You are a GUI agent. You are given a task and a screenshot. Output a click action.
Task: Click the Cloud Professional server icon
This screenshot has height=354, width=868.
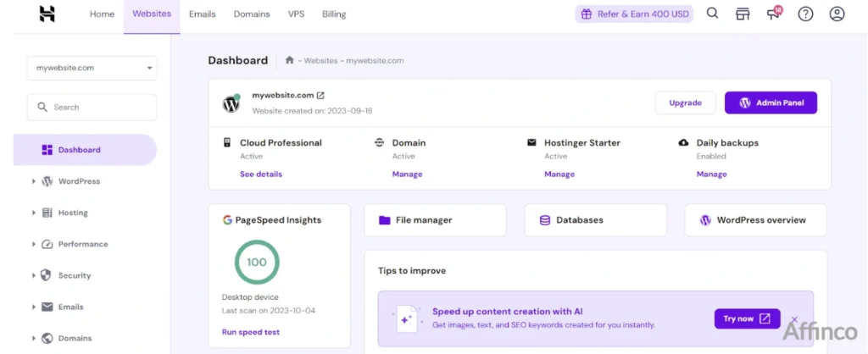tap(227, 143)
